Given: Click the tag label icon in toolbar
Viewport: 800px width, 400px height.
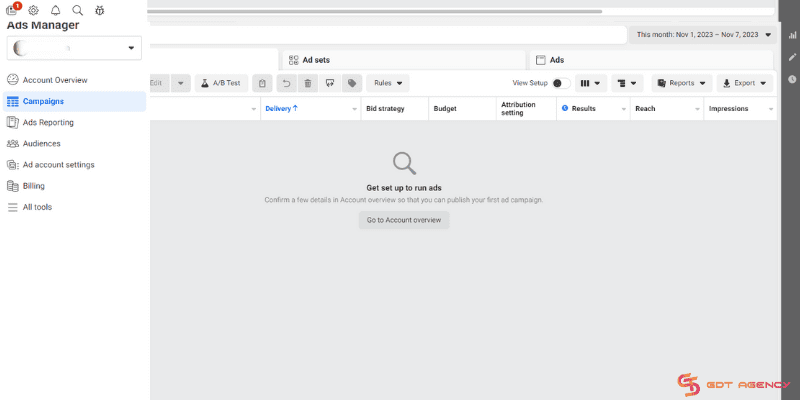Looking at the screenshot, I should click(x=352, y=83).
